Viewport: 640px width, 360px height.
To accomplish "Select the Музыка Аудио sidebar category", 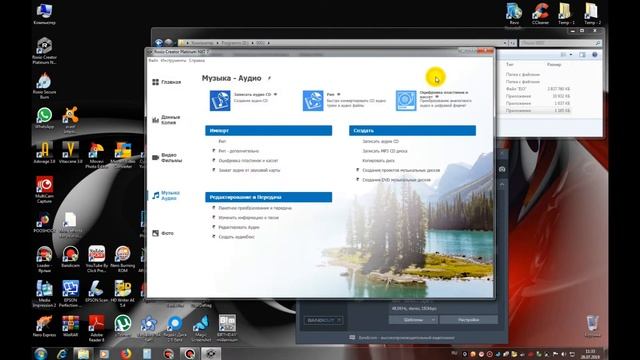I will pos(166,196).
